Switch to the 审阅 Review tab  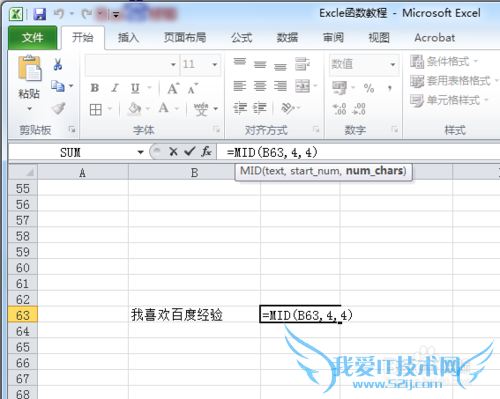(333, 38)
